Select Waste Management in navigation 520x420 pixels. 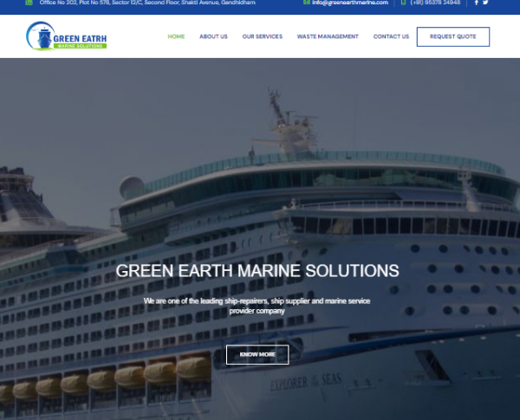[x=328, y=36]
